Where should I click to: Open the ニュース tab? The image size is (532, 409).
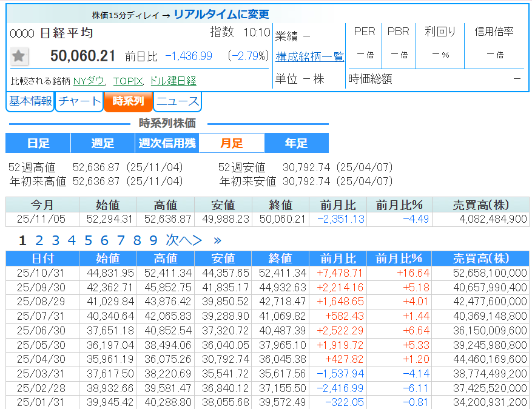coord(177,101)
